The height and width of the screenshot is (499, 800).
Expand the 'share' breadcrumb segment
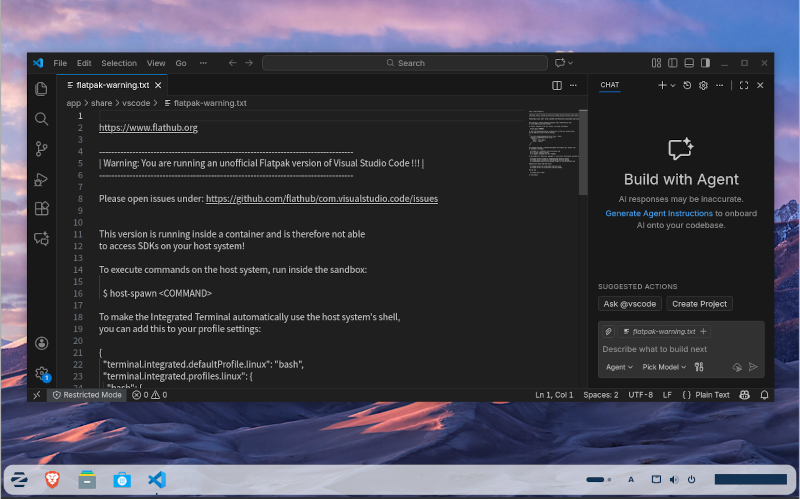102,103
